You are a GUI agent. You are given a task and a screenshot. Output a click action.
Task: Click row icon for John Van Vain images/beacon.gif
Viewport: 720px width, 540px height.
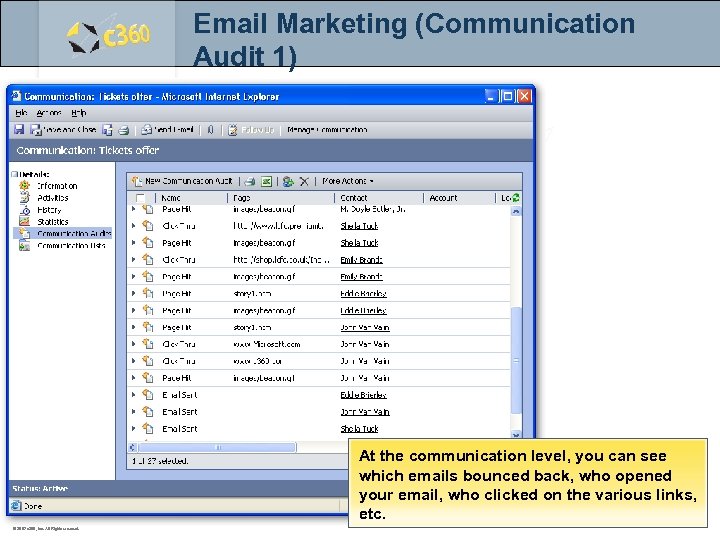coord(147,378)
